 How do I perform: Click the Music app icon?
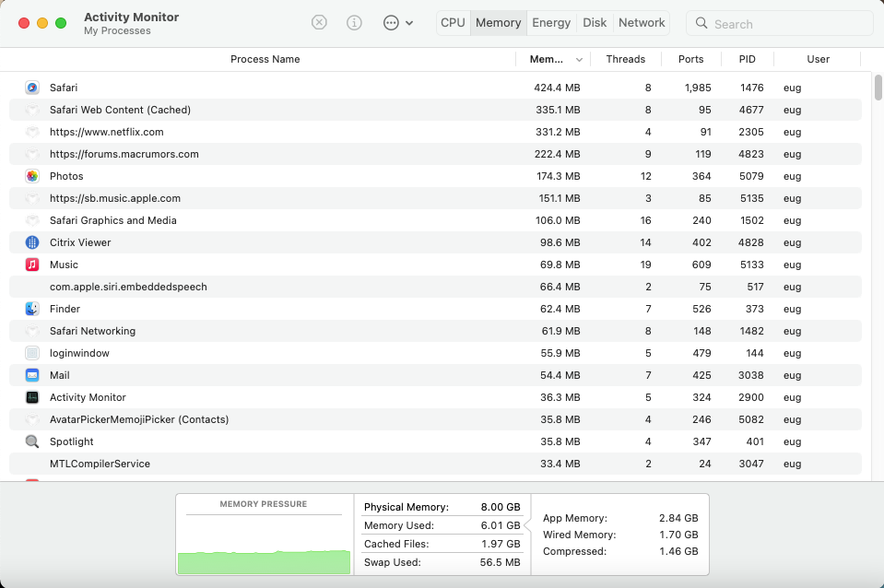[x=32, y=265]
